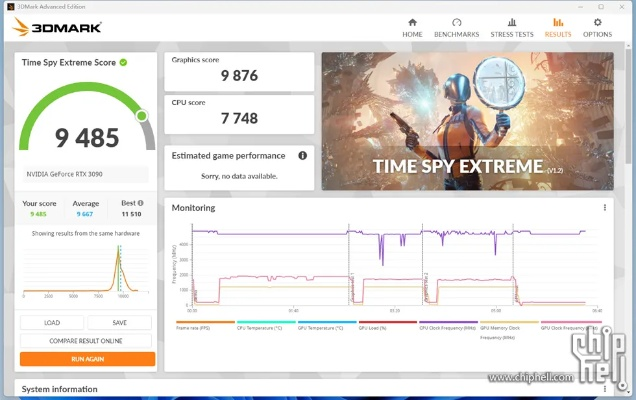Open the System information three-dot menu
The height and width of the screenshot is (400, 636).
(604, 389)
